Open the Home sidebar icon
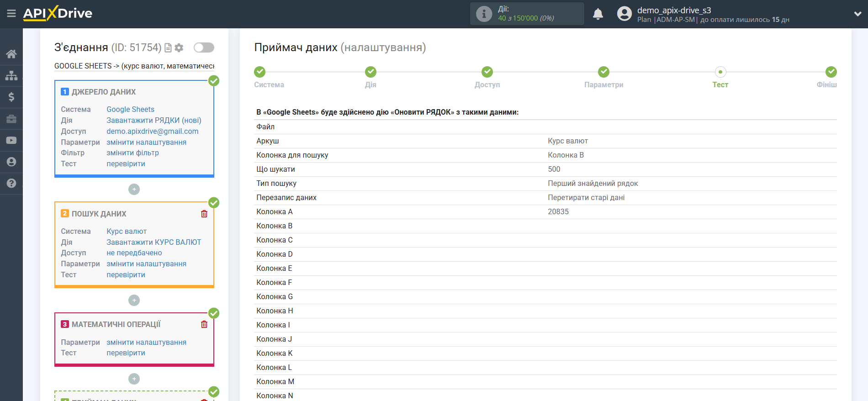 pyautogui.click(x=11, y=54)
